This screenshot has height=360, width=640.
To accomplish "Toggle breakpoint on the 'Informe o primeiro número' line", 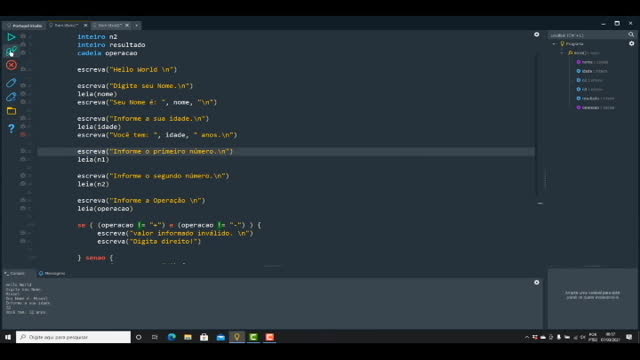I will pyautogui.click(x=23, y=151).
